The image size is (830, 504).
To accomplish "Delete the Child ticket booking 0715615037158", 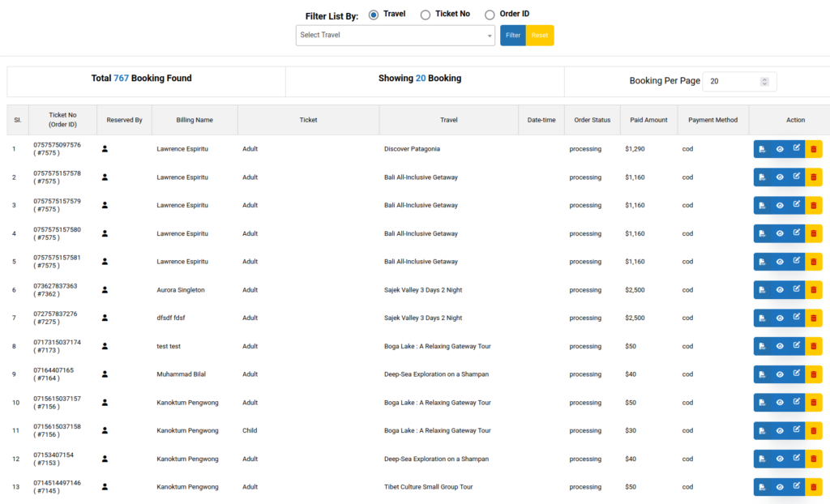I will point(814,431).
